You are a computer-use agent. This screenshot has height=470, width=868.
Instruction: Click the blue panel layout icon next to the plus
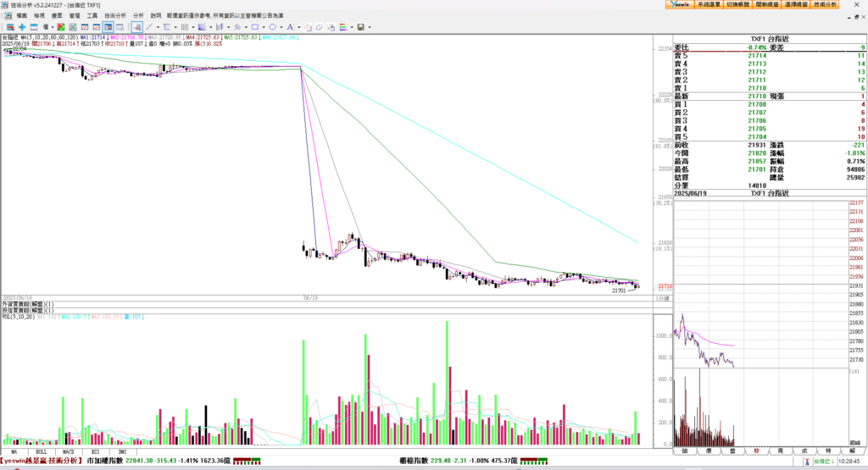[x=34, y=27]
